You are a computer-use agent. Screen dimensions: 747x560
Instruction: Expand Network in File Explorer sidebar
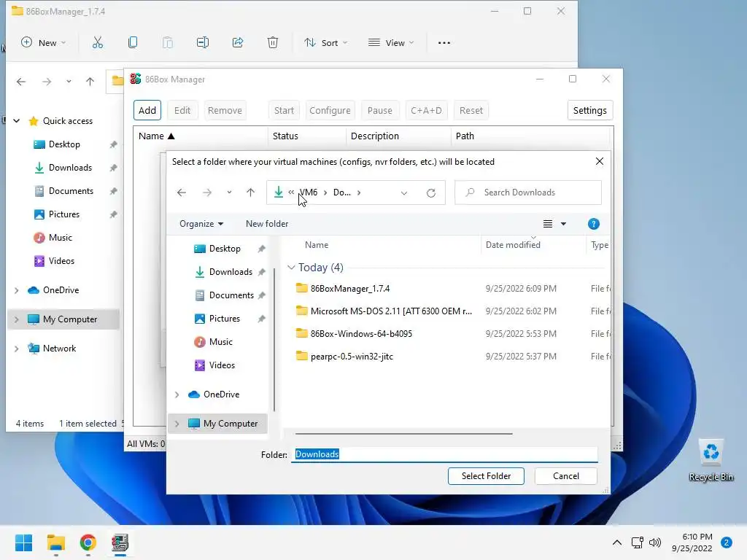click(x=17, y=349)
